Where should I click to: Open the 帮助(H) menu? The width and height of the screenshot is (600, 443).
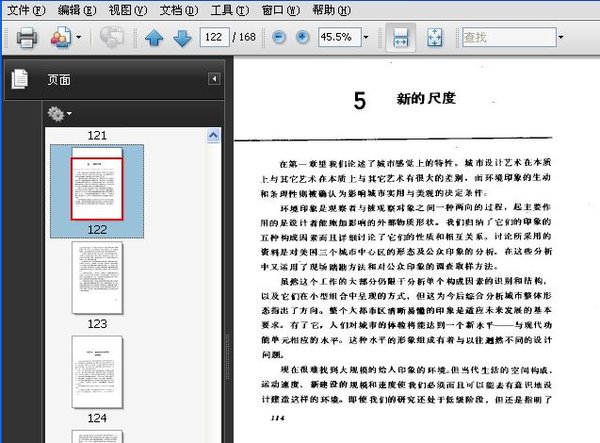coord(331,10)
